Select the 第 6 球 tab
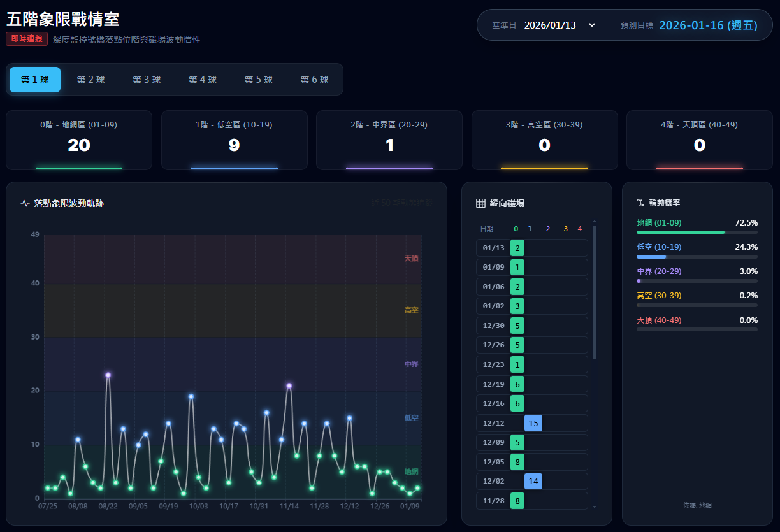Viewport: 780px width, 532px height. coord(314,80)
